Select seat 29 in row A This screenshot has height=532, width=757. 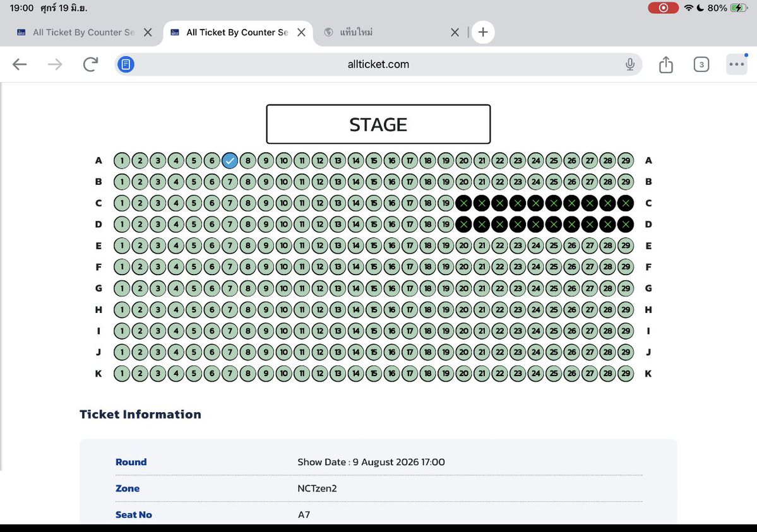(x=626, y=160)
